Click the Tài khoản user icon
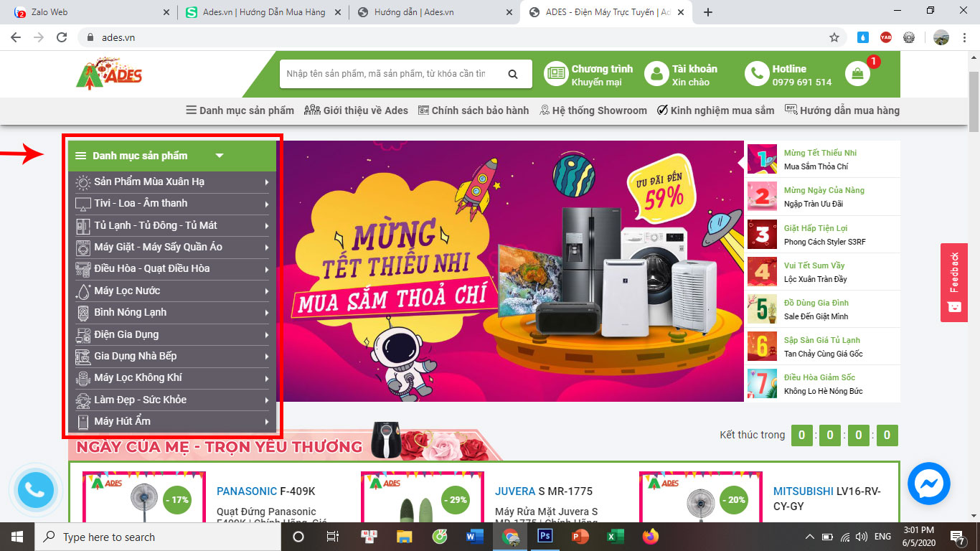The width and height of the screenshot is (980, 551). coord(656,74)
